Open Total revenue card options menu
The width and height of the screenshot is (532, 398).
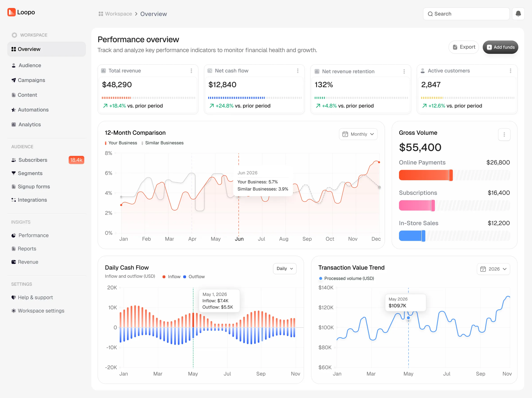(191, 71)
